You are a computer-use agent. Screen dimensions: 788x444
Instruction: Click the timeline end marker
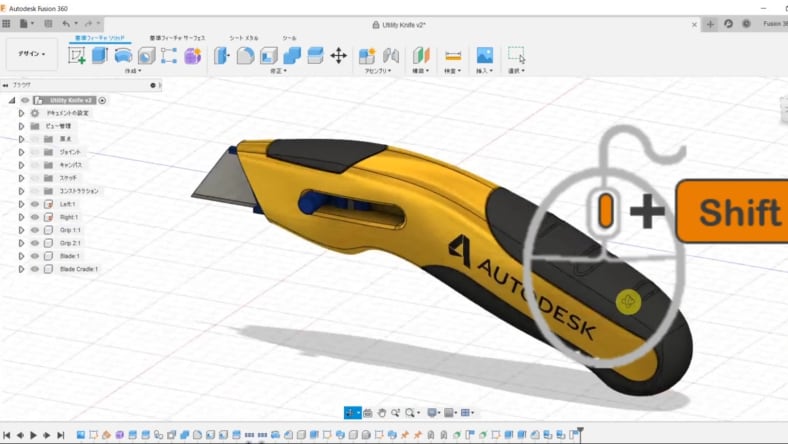(580, 433)
